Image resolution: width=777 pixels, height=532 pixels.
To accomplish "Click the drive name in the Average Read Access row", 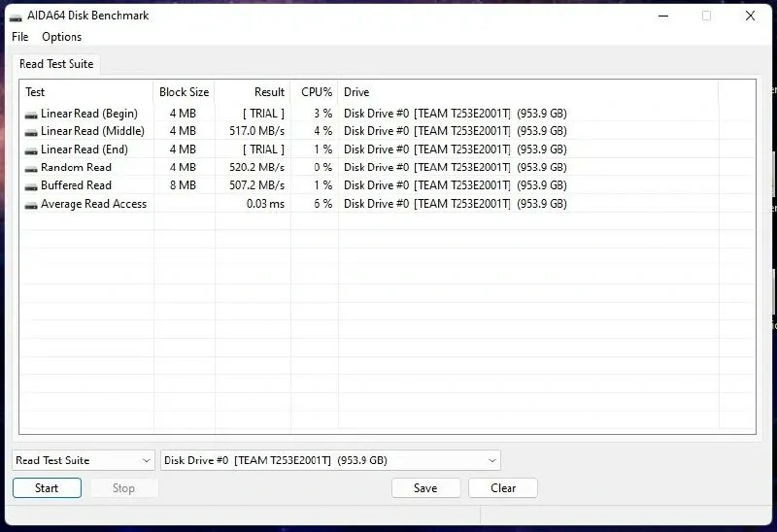I will (456, 204).
